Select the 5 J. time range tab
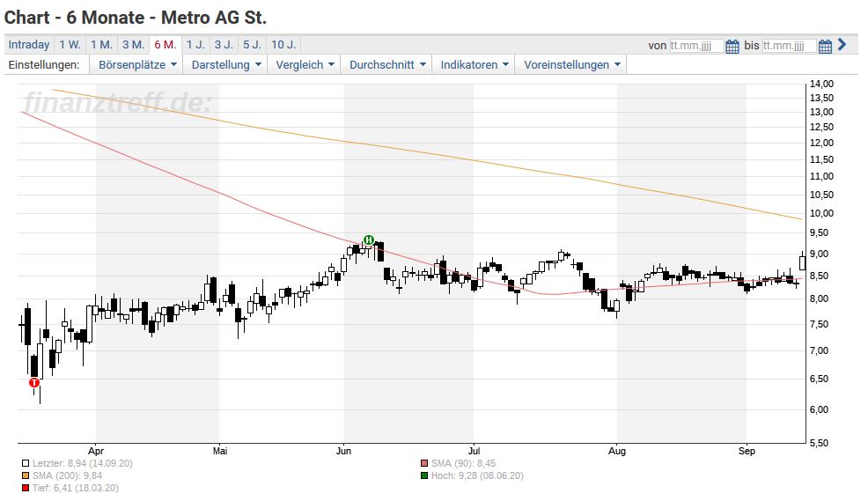The image size is (868, 501). pos(252,45)
